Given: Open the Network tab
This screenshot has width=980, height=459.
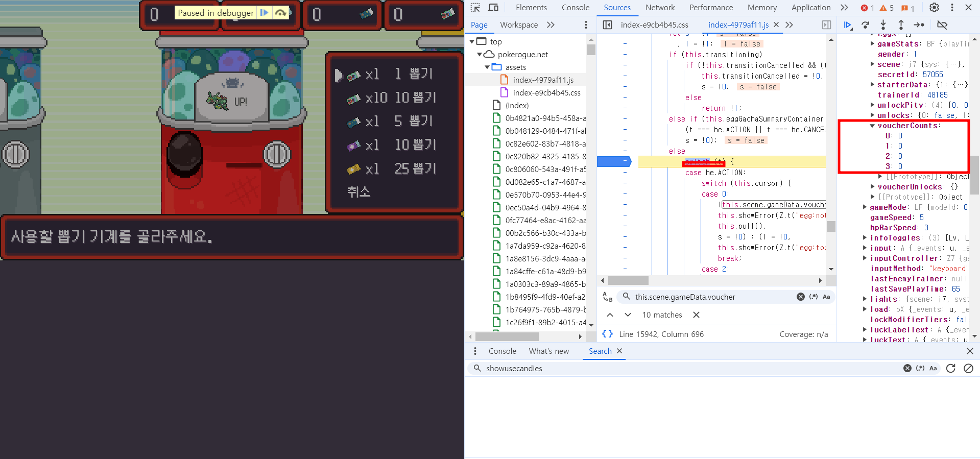Looking at the screenshot, I should point(660,8).
